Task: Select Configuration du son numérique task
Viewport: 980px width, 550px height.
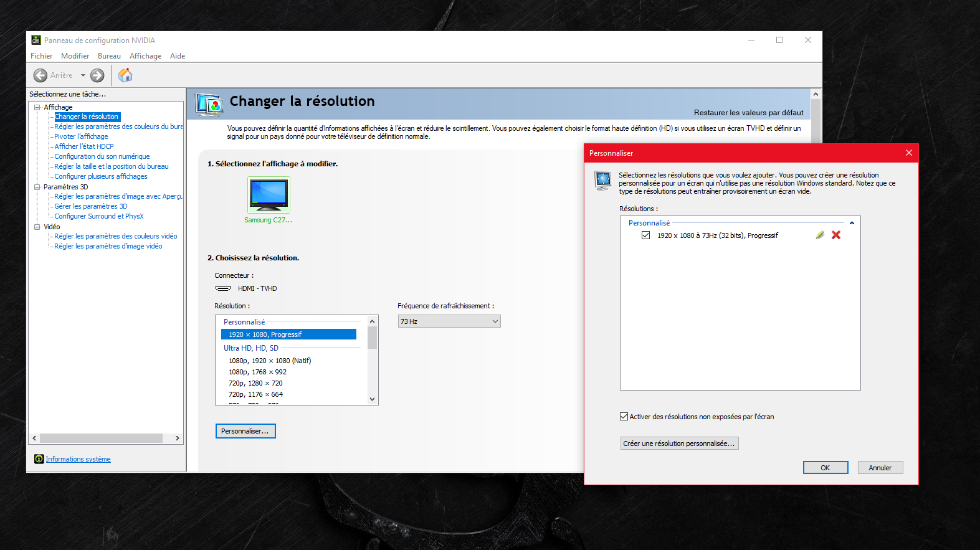Action: click(102, 156)
